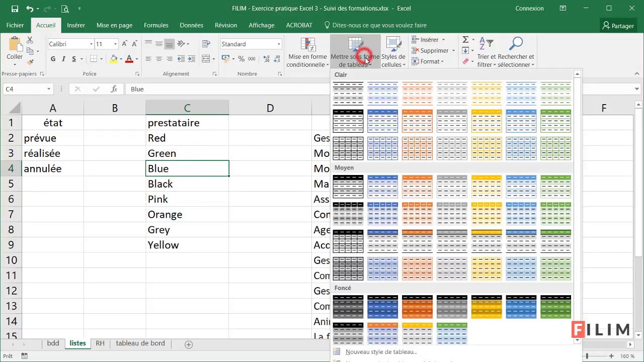Toggle underline (S) formatting

pyautogui.click(x=74, y=59)
